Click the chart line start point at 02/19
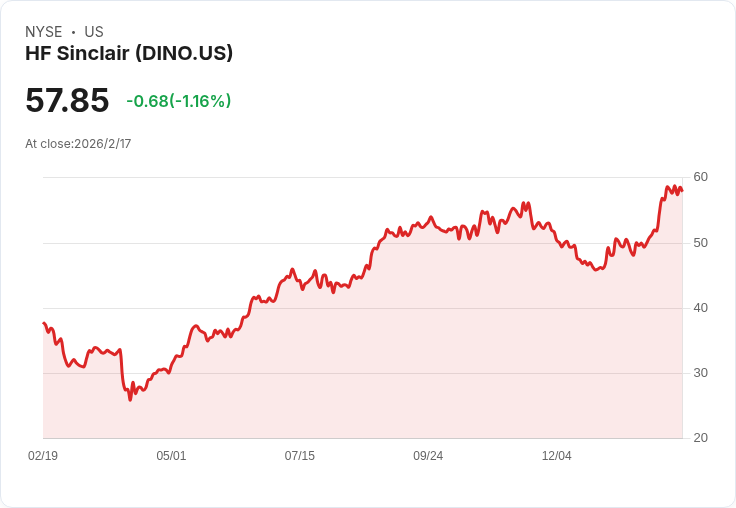The width and height of the screenshot is (736, 508). click(44, 323)
